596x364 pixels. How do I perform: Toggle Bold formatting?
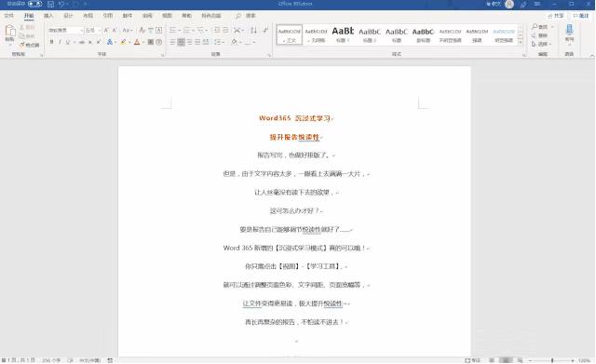pyautogui.click(x=52, y=42)
